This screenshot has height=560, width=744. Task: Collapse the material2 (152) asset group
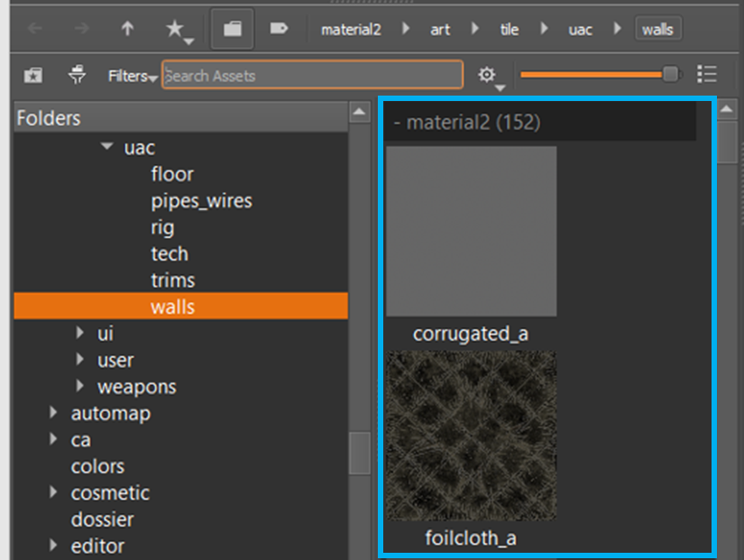(397, 123)
